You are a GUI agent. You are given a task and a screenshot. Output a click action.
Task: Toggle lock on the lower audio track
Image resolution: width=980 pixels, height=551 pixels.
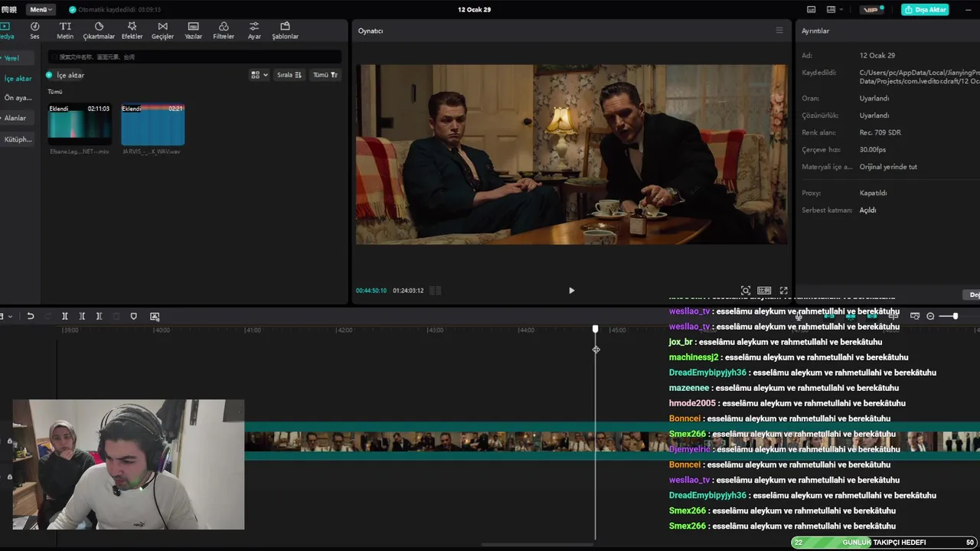pyautogui.click(x=9, y=477)
